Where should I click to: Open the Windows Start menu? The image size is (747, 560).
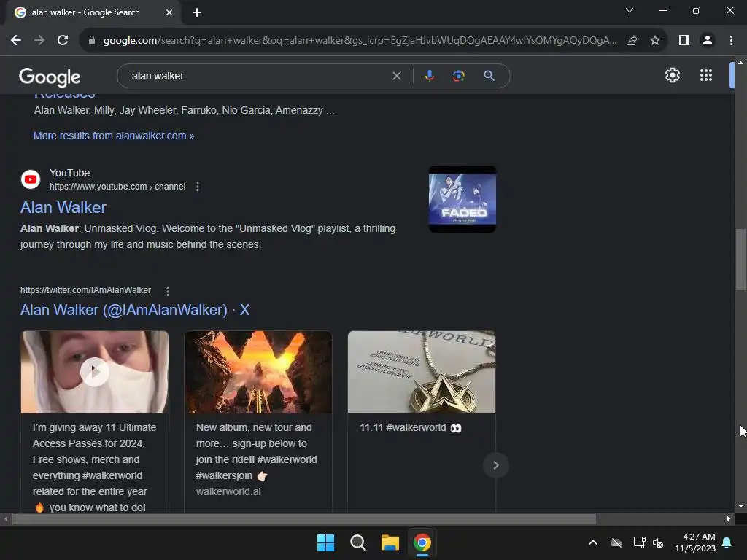(x=326, y=542)
